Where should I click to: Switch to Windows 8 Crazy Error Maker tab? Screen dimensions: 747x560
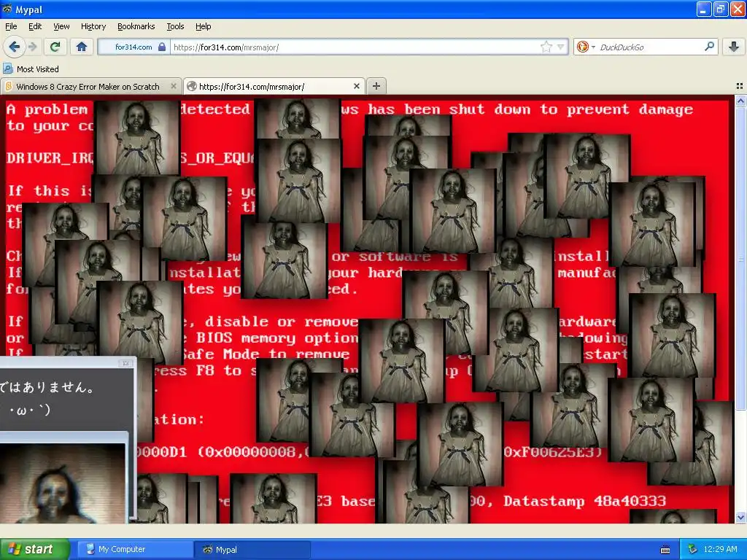[88, 86]
